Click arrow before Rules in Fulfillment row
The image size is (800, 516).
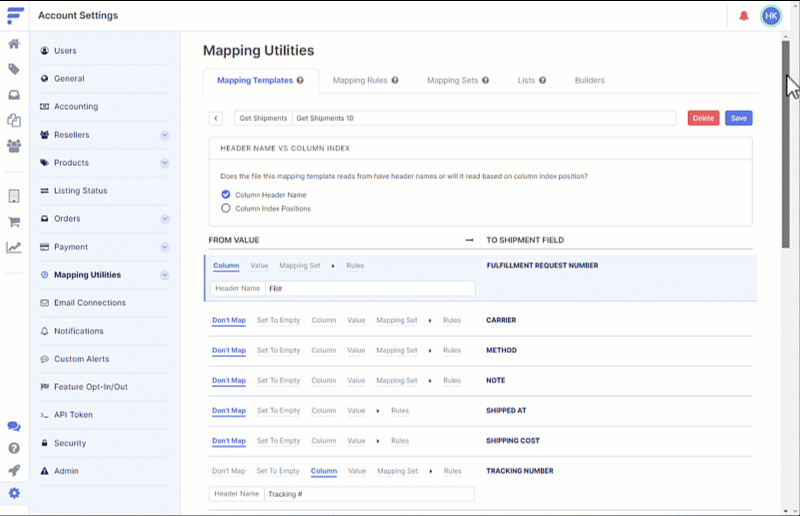(x=333, y=266)
